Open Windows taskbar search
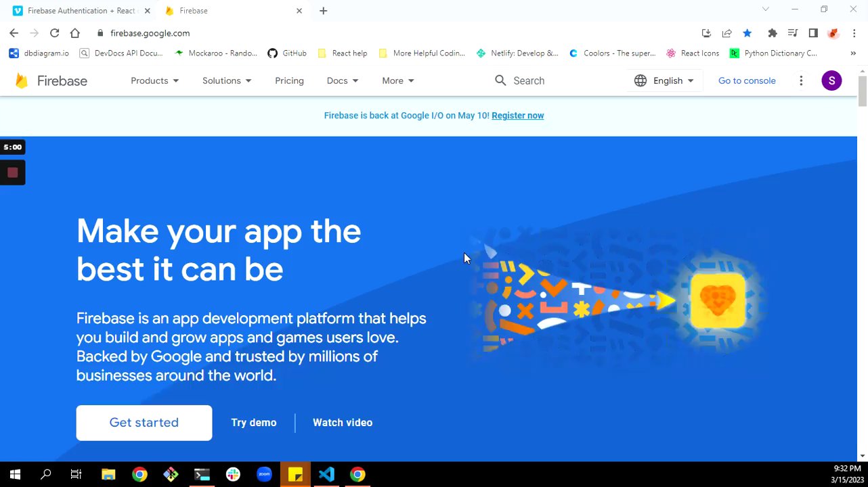868x487 pixels. [x=46, y=474]
